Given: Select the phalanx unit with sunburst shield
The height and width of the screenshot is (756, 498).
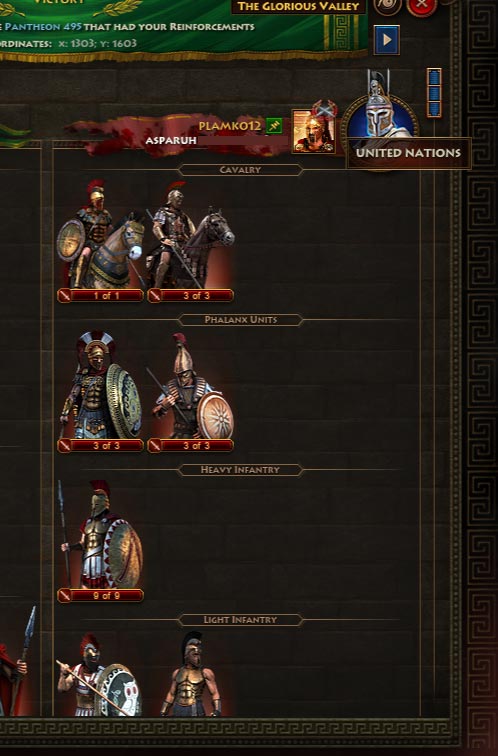Looking at the screenshot, I should click(190, 392).
